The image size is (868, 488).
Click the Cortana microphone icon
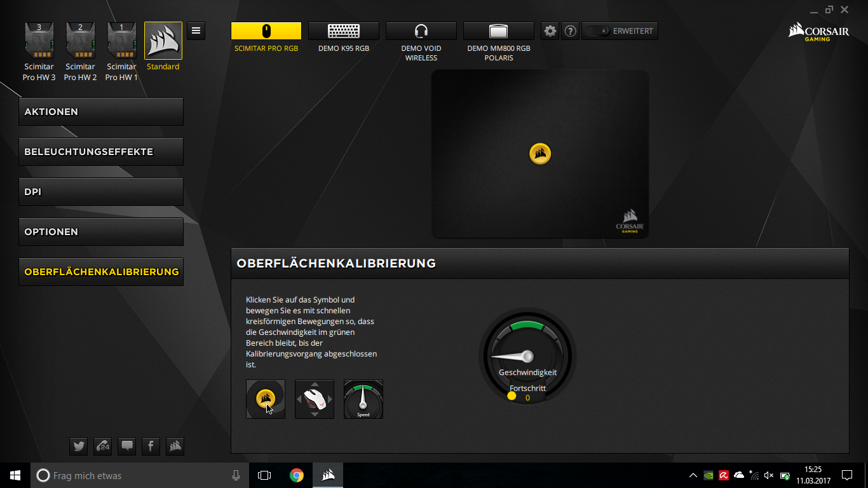tap(236, 475)
